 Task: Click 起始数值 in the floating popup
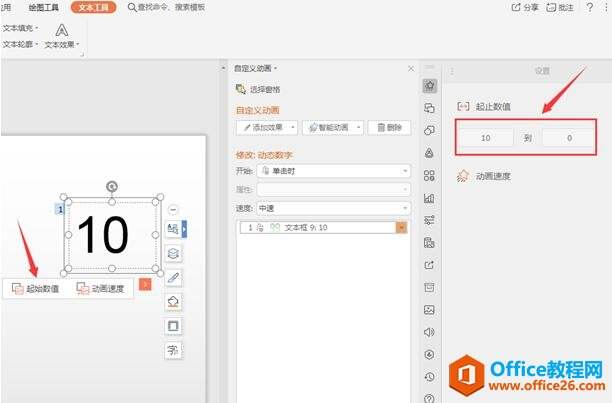pos(35,289)
